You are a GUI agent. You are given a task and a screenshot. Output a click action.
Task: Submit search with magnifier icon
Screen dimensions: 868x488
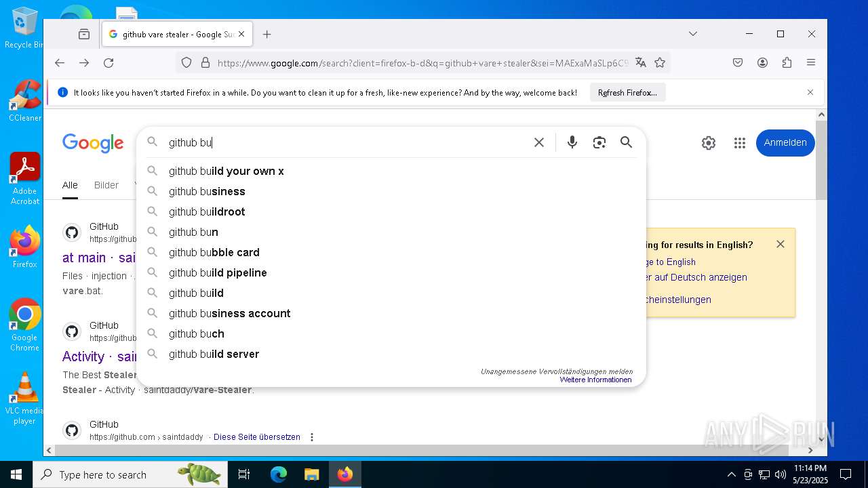pos(627,142)
